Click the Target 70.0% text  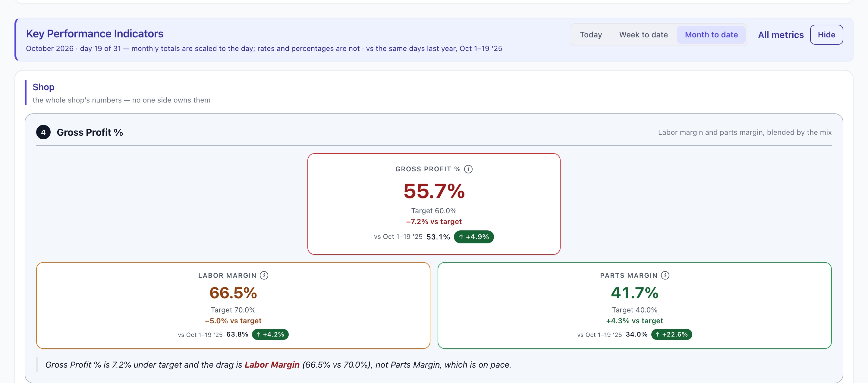coord(233,310)
